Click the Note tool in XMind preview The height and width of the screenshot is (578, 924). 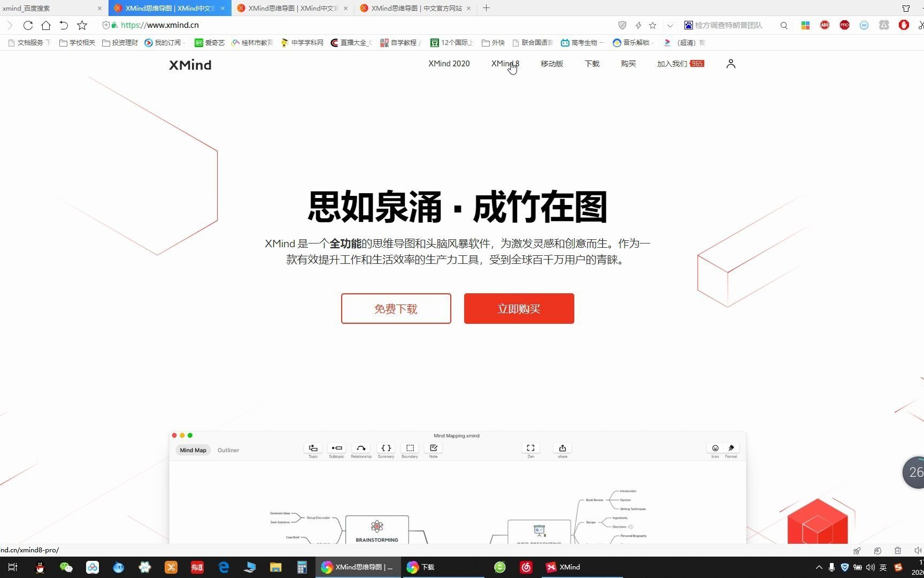click(x=433, y=450)
